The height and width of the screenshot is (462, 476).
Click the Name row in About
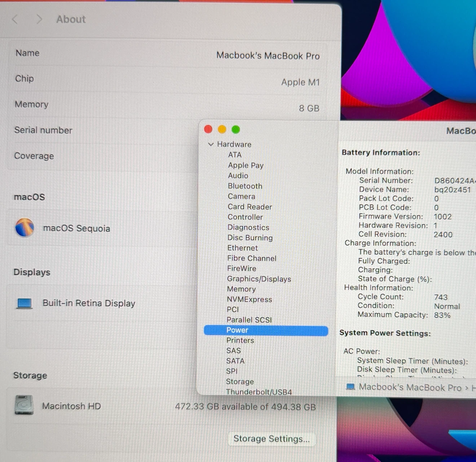pos(167,55)
